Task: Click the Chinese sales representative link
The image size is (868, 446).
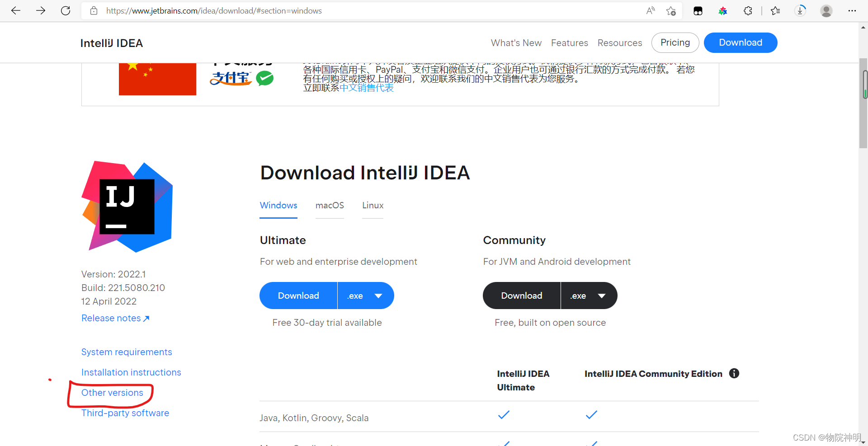Action: [366, 88]
